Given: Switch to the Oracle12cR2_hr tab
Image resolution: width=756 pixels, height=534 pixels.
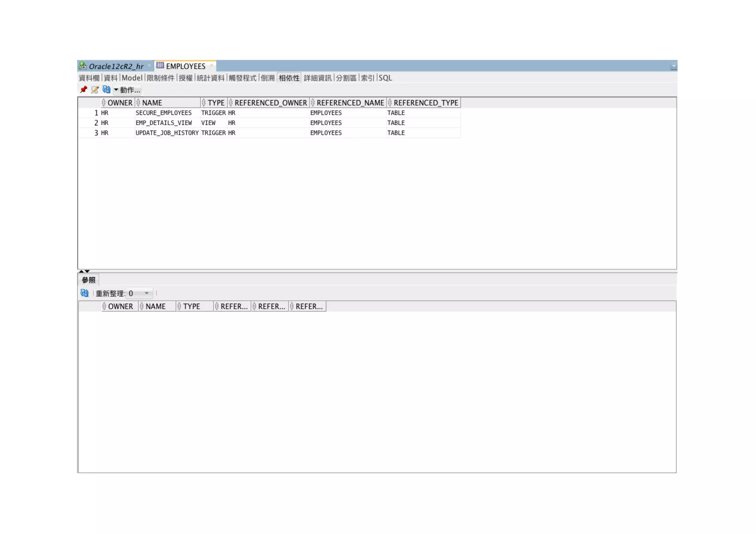Looking at the screenshot, I should (x=116, y=66).
